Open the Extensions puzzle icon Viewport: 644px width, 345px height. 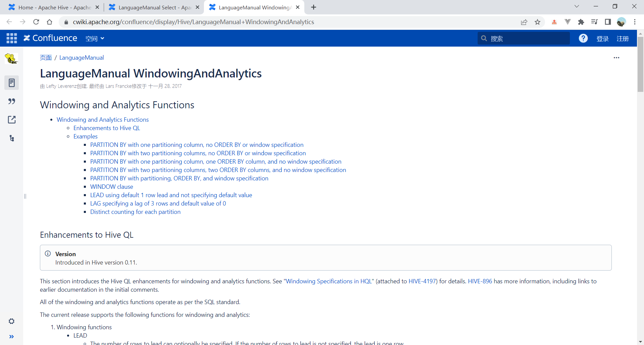click(x=581, y=22)
